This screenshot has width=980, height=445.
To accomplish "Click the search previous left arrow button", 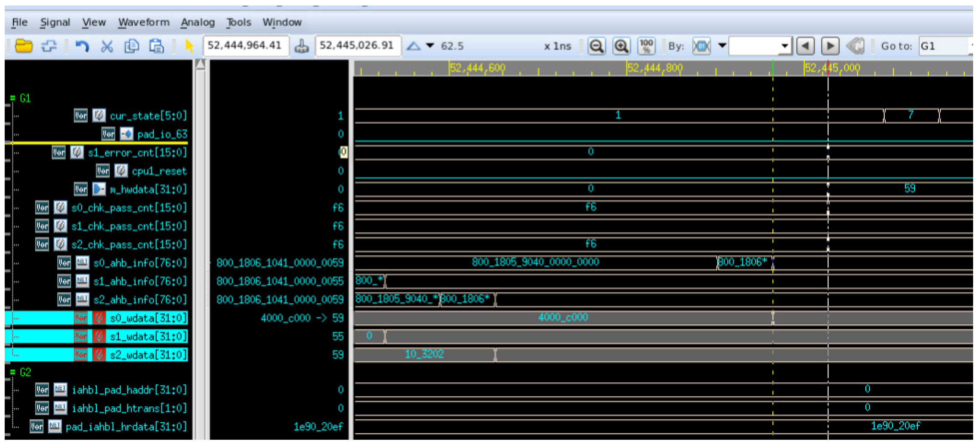I will (x=805, y=46).
